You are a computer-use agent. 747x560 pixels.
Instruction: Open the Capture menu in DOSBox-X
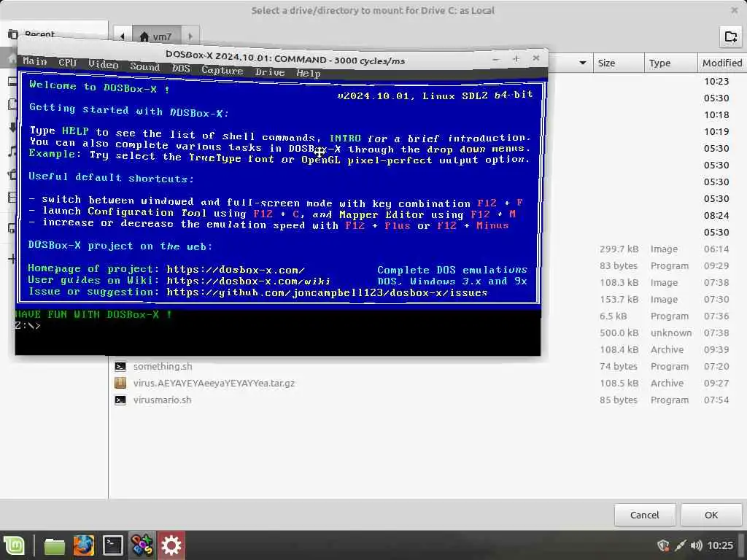coord(222,70)
